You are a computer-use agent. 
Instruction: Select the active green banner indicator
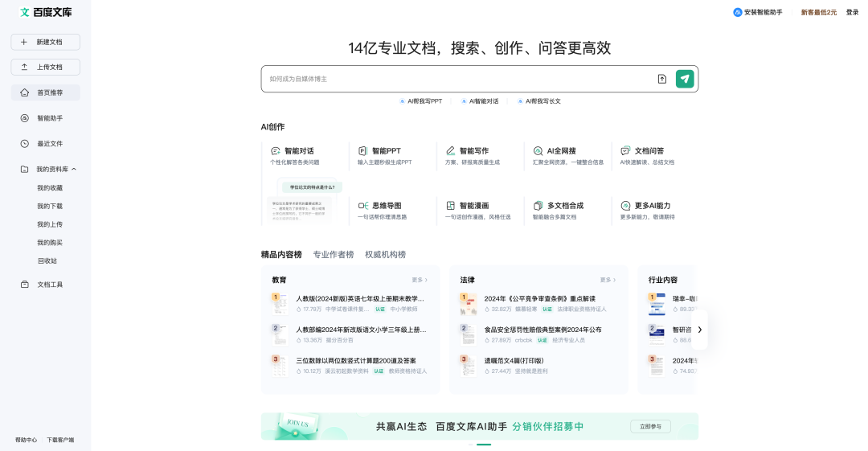coord(484,445)
